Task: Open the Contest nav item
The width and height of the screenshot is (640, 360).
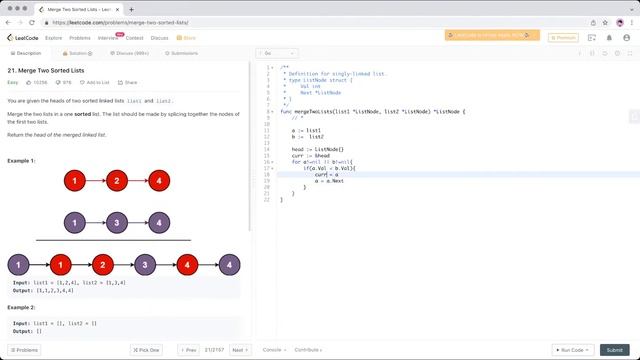Action: pos(134,38)
